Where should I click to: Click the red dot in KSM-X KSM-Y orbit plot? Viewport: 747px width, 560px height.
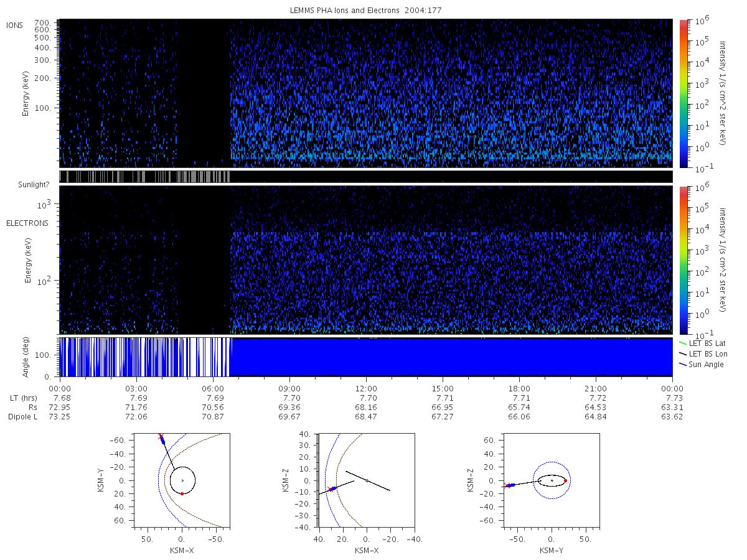[182, 493]
